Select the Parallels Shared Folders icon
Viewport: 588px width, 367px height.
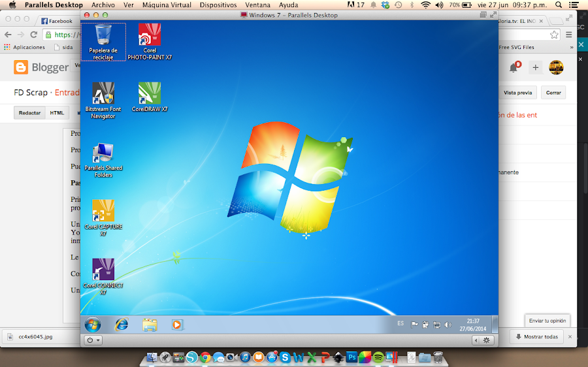tap(103, 160)
